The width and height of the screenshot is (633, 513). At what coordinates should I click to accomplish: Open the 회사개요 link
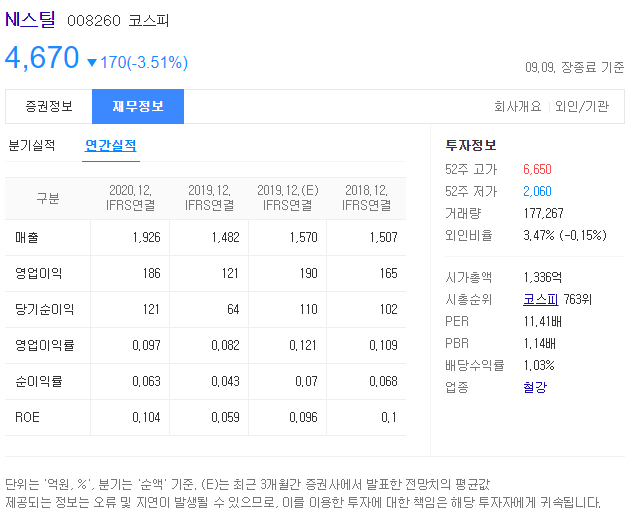(518, 107)
